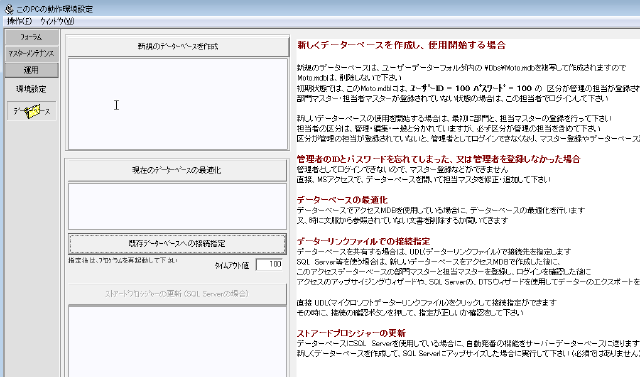
Task: Click text box under new database button
Action: pyautogui.click(x=178, y=104)
